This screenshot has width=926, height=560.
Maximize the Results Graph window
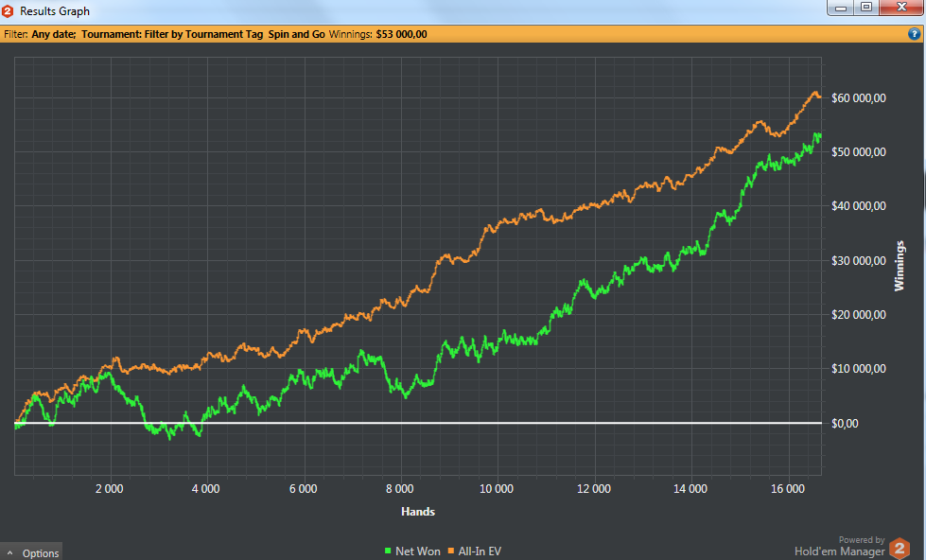866,8
